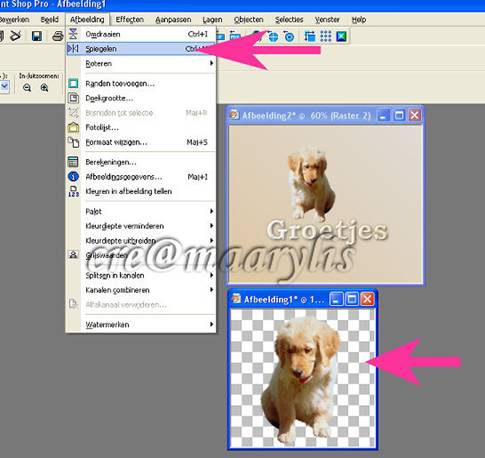The image size is (485, 458).
Task: Click the Afbeelding2 window title bar
Action: [x=302, y=116]
